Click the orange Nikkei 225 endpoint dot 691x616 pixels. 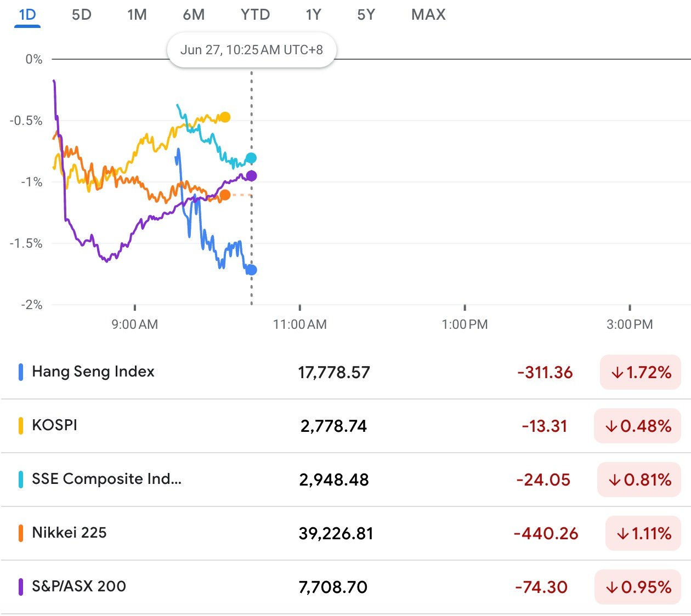click(225, 195)
